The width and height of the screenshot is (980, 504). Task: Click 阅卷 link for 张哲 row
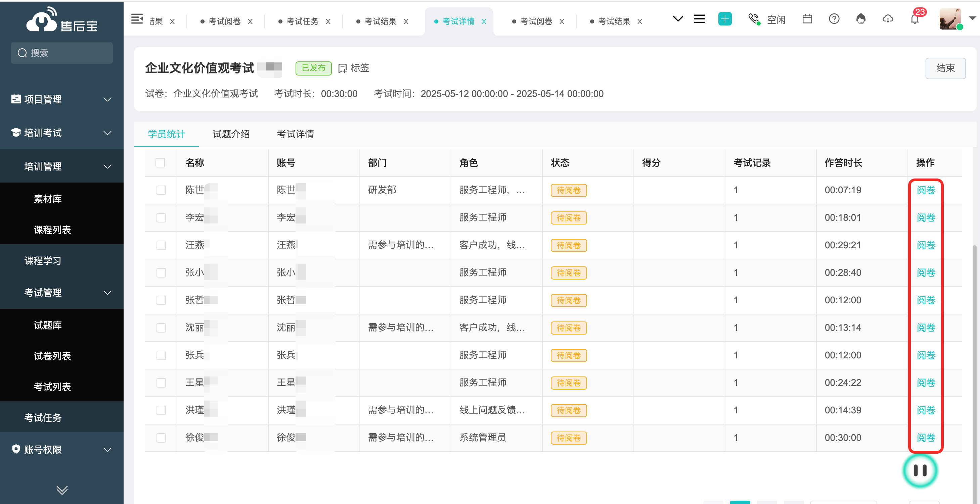[x=926, y=300]
